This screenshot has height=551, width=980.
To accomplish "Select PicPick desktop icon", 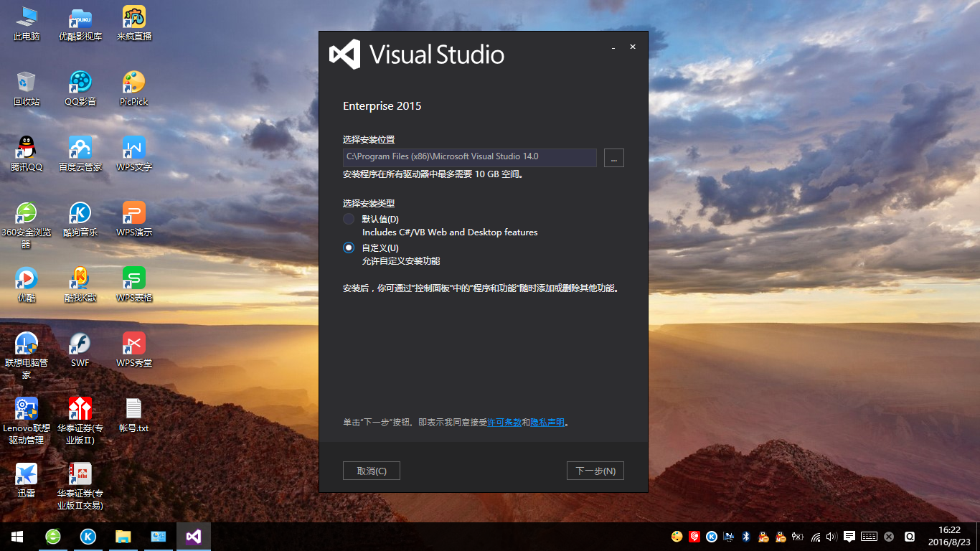I will point(134,89).
